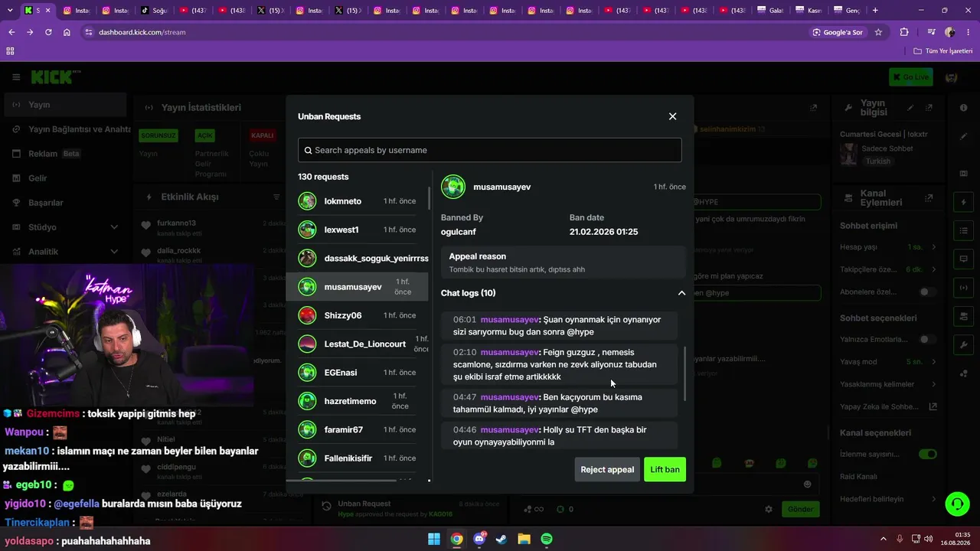Toggle İzlenme sayısını switch
980x551 pixels.
coord(927,454)
